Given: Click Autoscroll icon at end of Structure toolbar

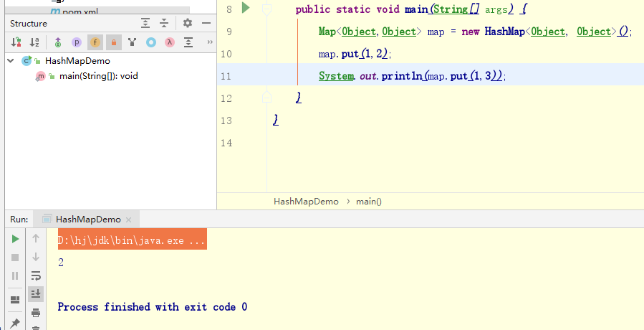Looking at the screenshot, I should (x=188, y=42).
